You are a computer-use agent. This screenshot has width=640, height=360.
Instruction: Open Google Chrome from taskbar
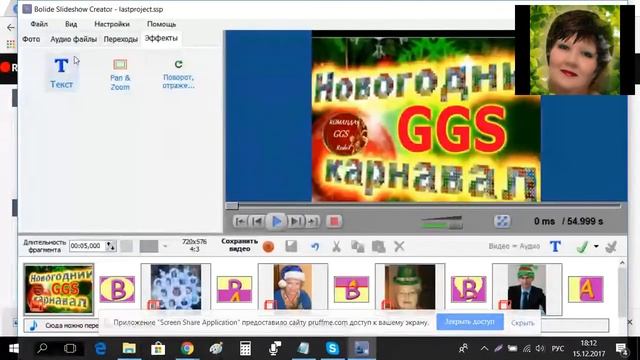click(187, 349)
